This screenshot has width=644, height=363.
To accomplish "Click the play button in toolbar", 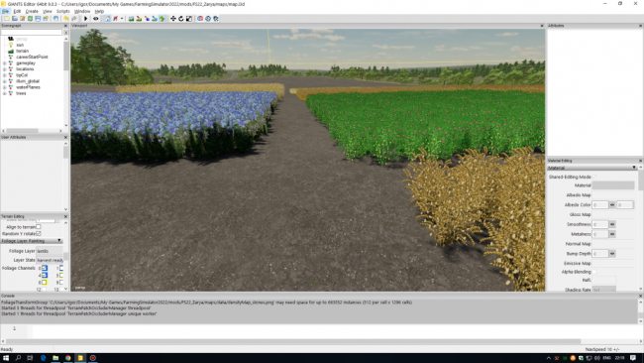I will (86, 19).
